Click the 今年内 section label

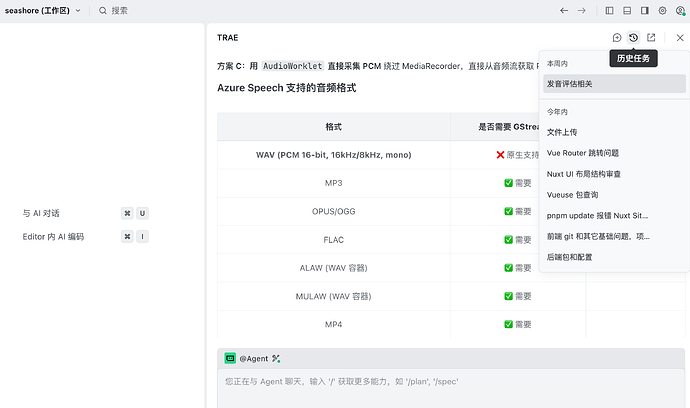point(557,112)
